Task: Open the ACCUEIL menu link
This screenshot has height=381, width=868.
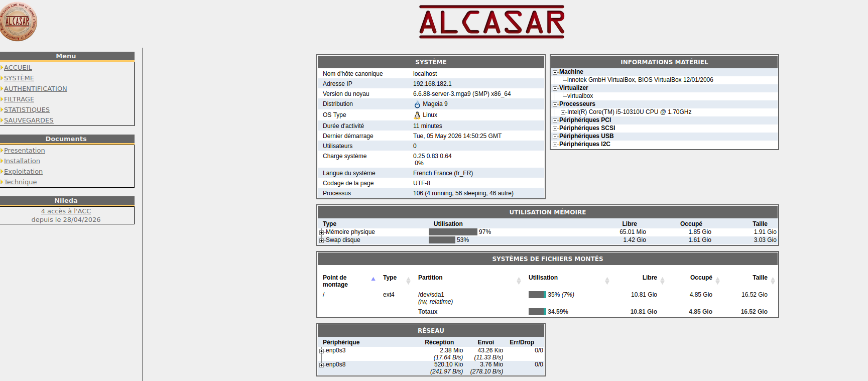Action: pyautogui.click(x=18, y=67)
